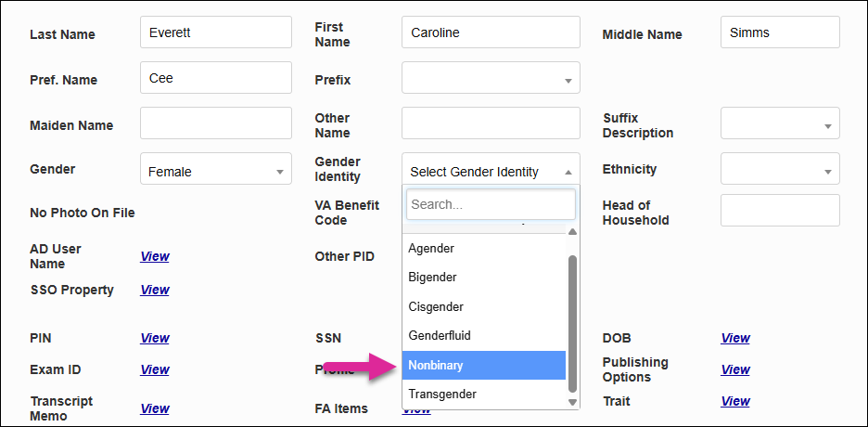
Task: Click the Pref. Name field containing Cee
Action: [x=216, y=78]
